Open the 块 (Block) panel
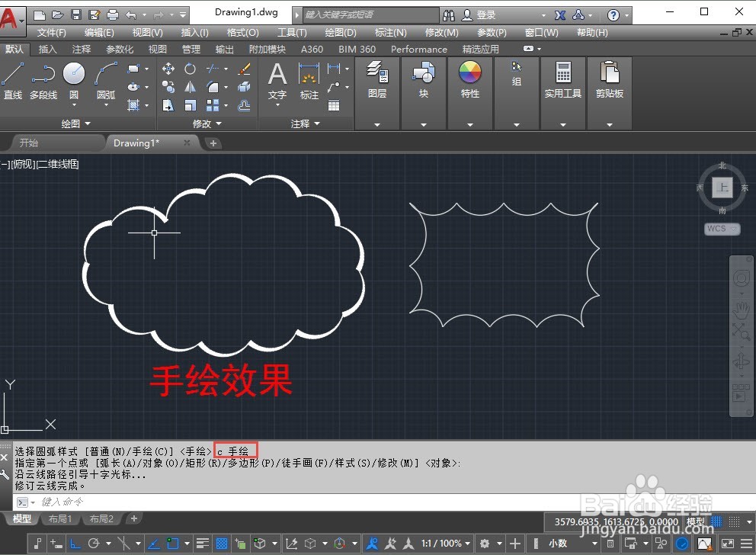This screenshot has width=756, height=555. tap(423, 79)
